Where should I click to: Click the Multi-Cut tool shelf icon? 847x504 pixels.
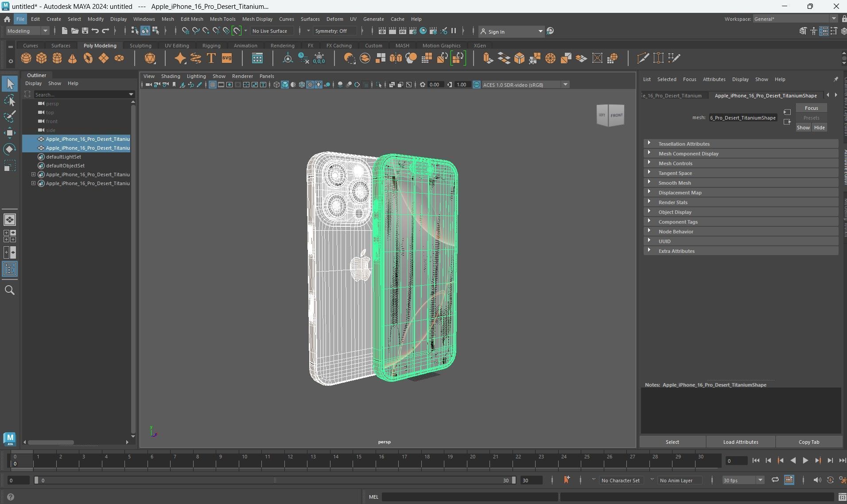[x=643, y=58]
